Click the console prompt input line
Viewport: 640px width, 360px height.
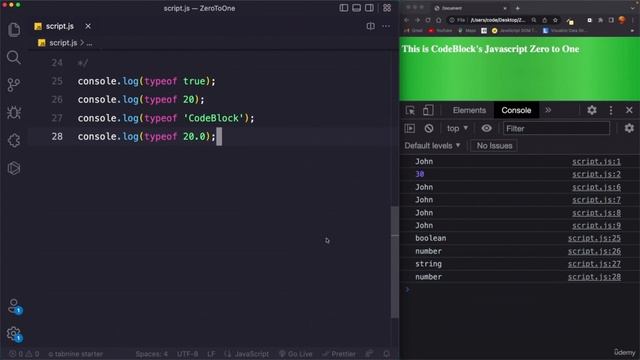pyautogui.click(x=519, y=290)
